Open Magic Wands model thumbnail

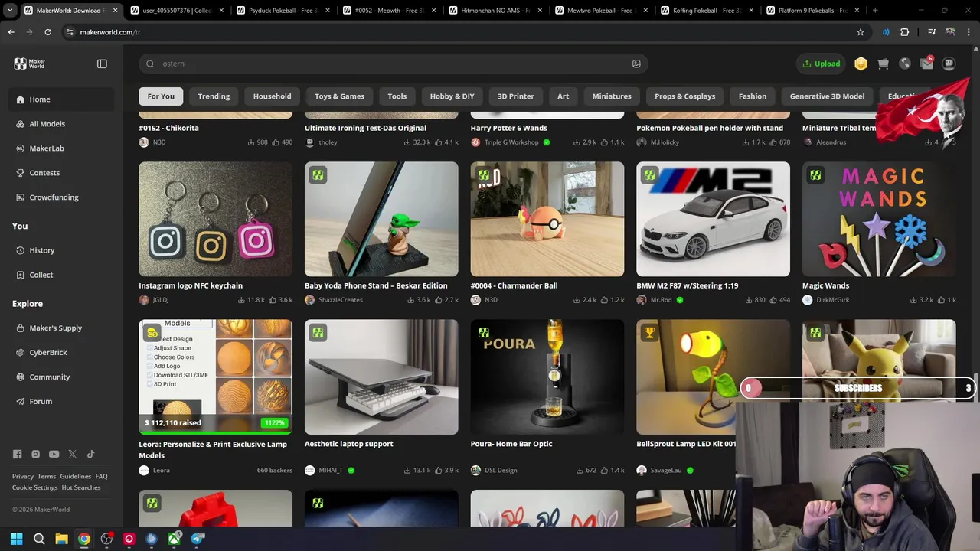click(x=879, y=219)
